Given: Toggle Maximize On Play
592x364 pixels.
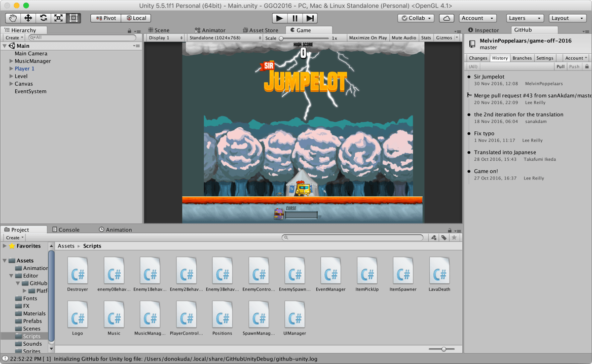Looking at the screenshot, I should point(368,38).
